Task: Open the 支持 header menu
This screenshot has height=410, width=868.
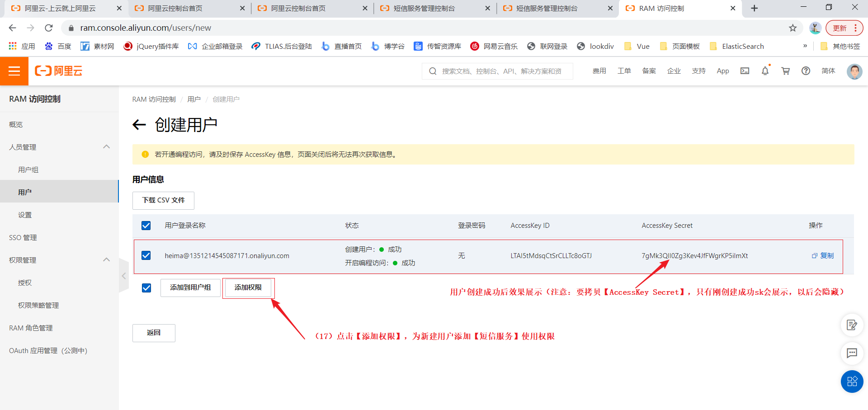Action: (698, 71)
